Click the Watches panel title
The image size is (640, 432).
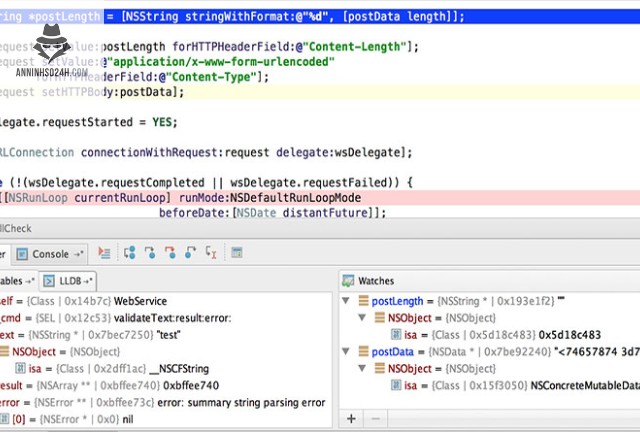pyautogui.click(x=376, y=281)
